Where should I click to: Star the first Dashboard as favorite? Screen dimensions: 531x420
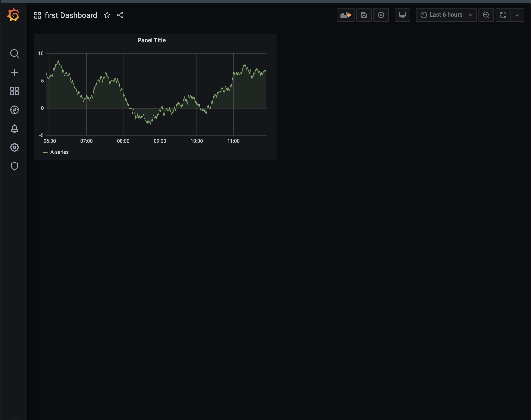(x=107, y=15)
